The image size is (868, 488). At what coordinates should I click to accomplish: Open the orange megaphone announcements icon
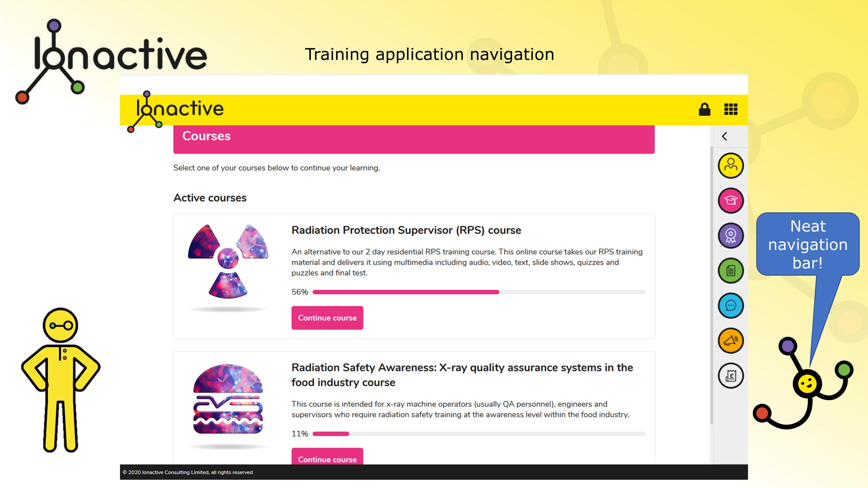click(x=730, y=341)
